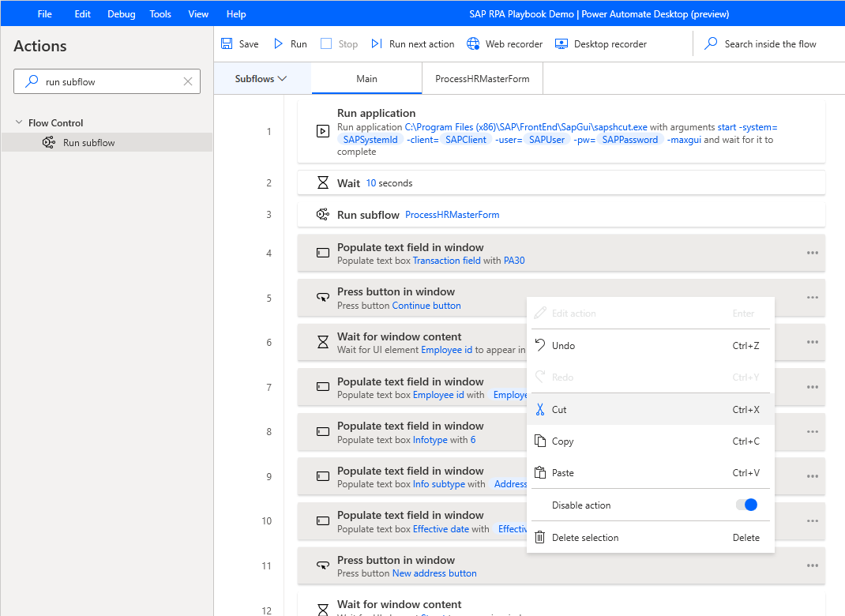The image size is (845, 616).
Task: Click the Continue button link
Action: pos(426,306)
